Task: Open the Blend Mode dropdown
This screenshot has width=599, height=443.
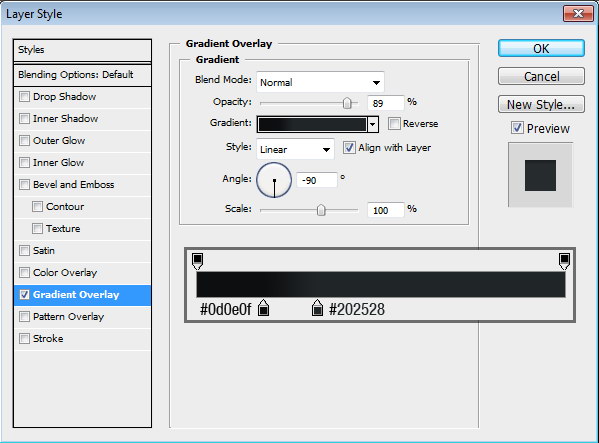Action: tap(320, 82)
